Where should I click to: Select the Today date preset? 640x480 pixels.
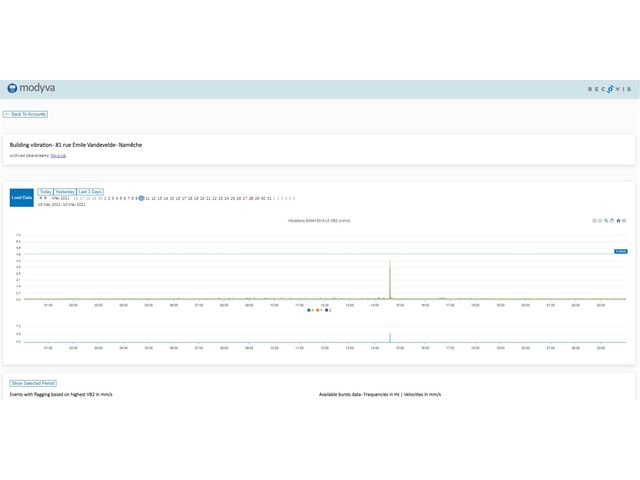click(45, 191)
